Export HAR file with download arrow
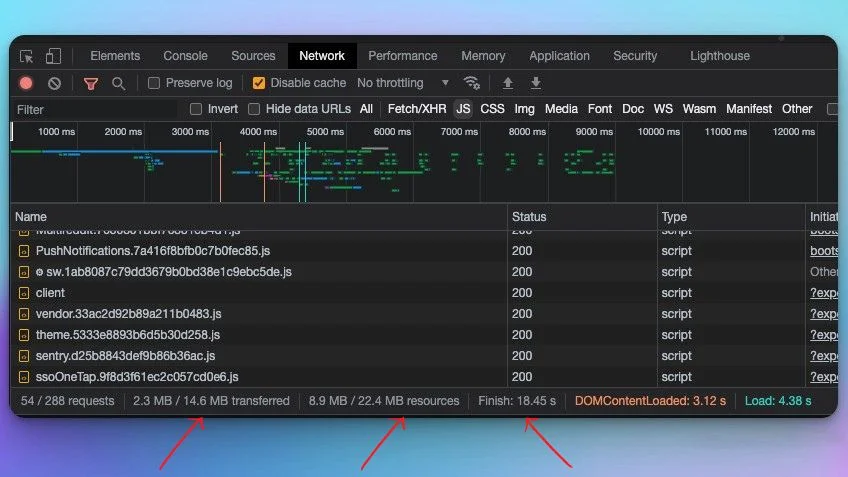848x477 pixels. point(535,83)
